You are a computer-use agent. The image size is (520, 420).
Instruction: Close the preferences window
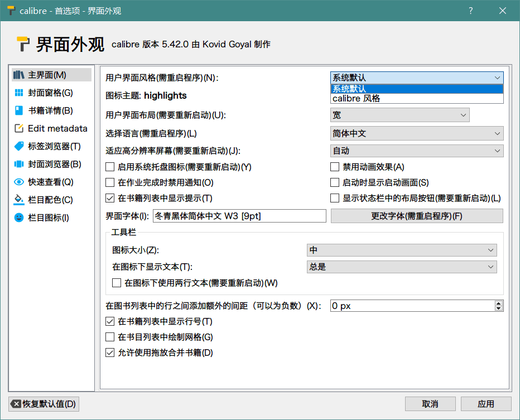[502, 11]
